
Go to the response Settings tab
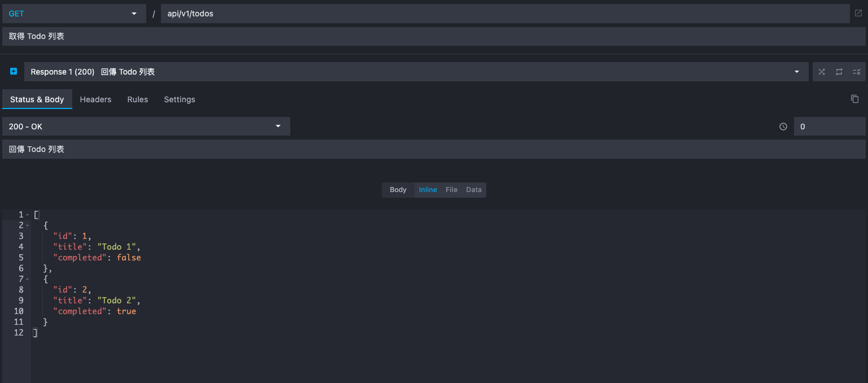[180, 99]
